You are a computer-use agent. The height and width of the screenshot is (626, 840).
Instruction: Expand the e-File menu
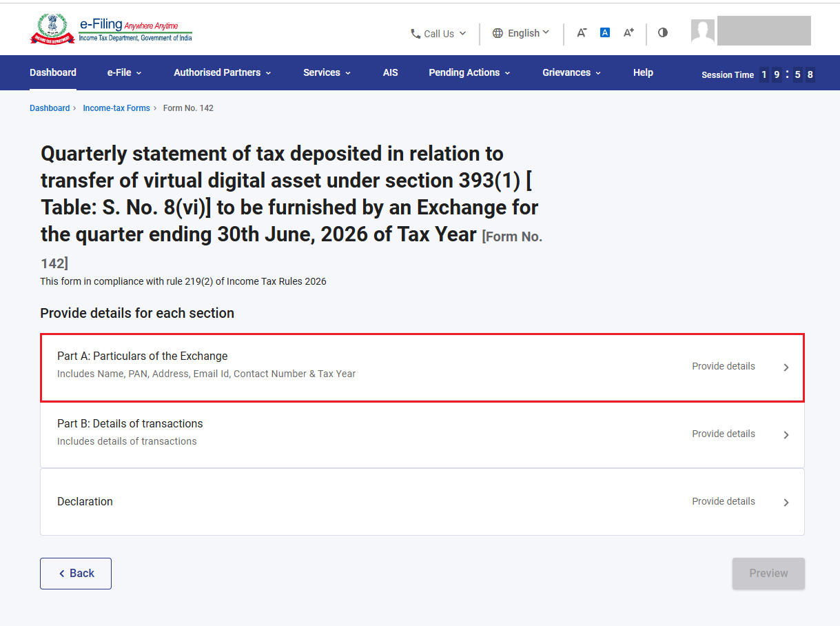coord(124,72)
